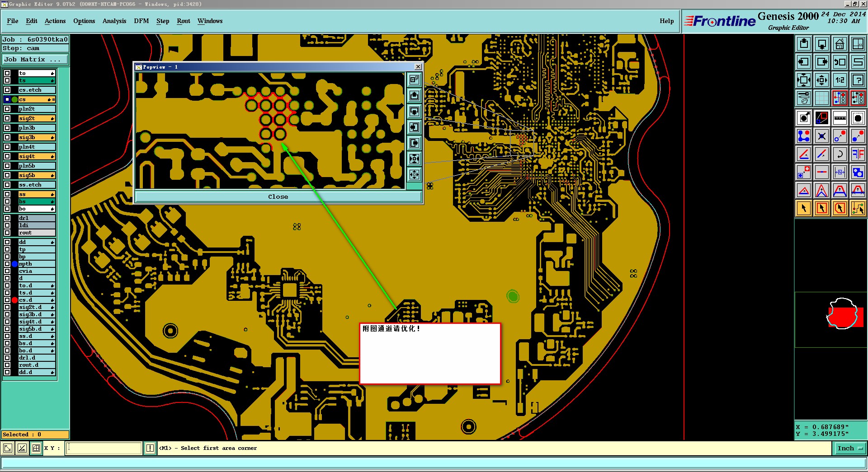The height and width of the screenshot is (472, 868).
Task: Click the question mark help icon
Action: (858, 80)
